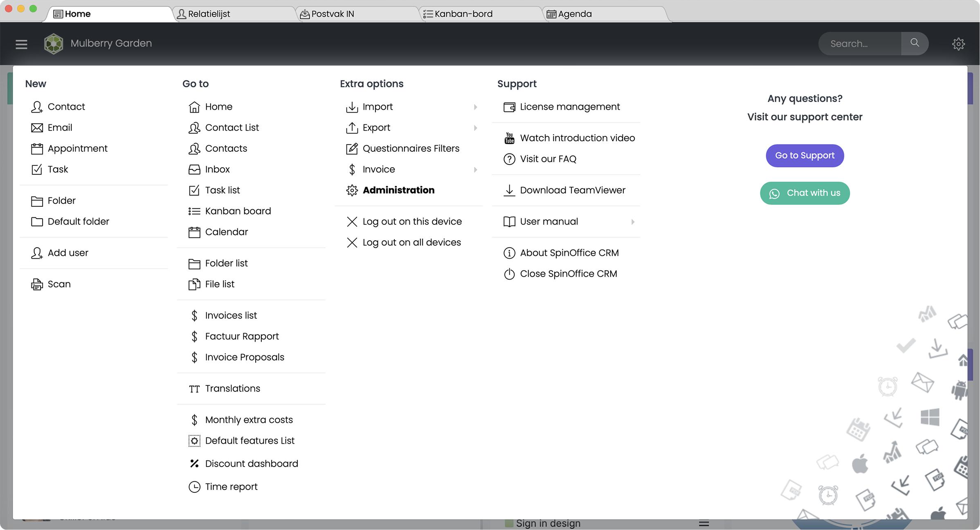The height and width of the screenshot is (530, 980).
Task: Open Watch introduction video
Action: (577, 138)
